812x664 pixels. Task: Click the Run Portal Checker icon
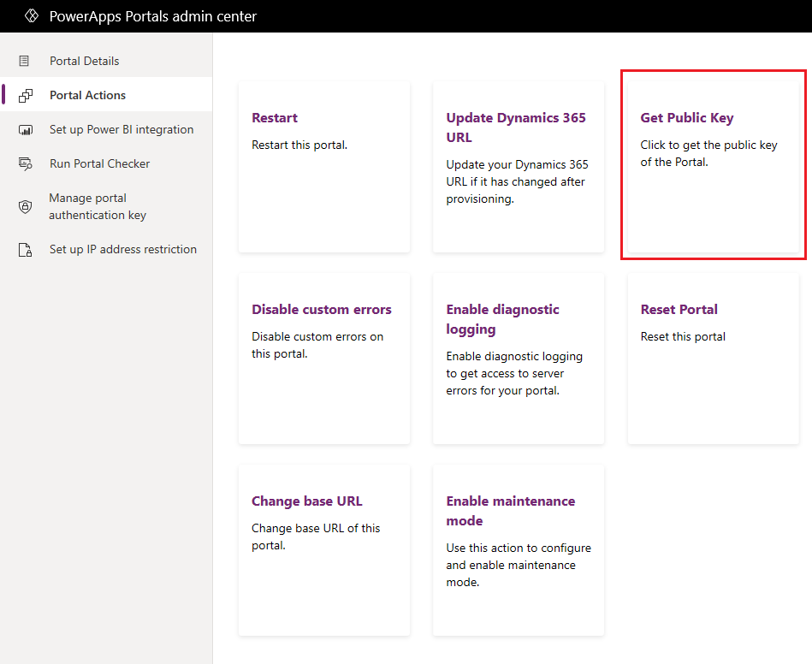pyautogui.click(x=26, y=163)
